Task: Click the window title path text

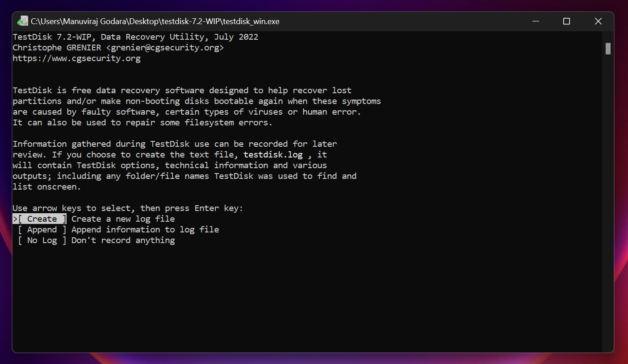Action: coord(155,21)
